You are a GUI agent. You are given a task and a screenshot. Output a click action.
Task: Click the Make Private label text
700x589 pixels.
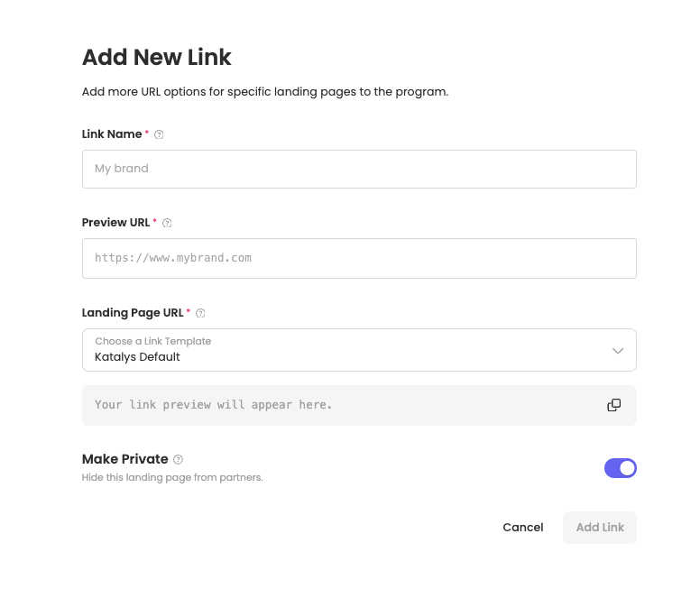(x=125, y=459)
